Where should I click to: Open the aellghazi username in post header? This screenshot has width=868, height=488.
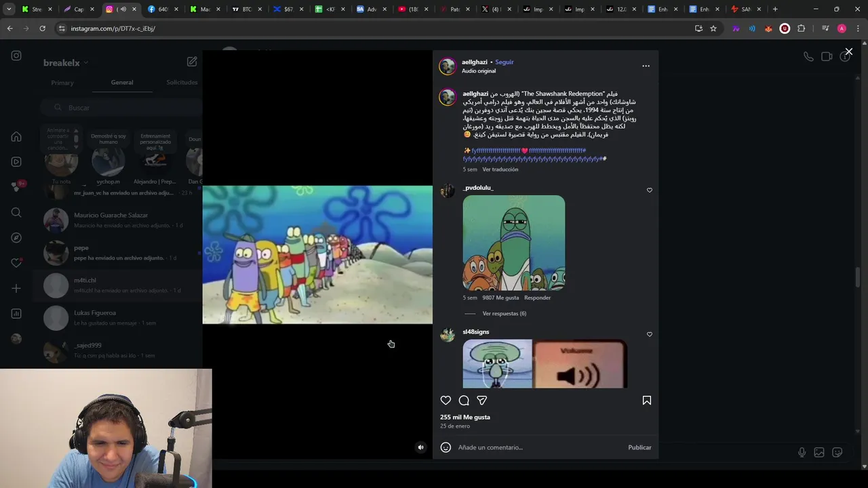[475, 62]
